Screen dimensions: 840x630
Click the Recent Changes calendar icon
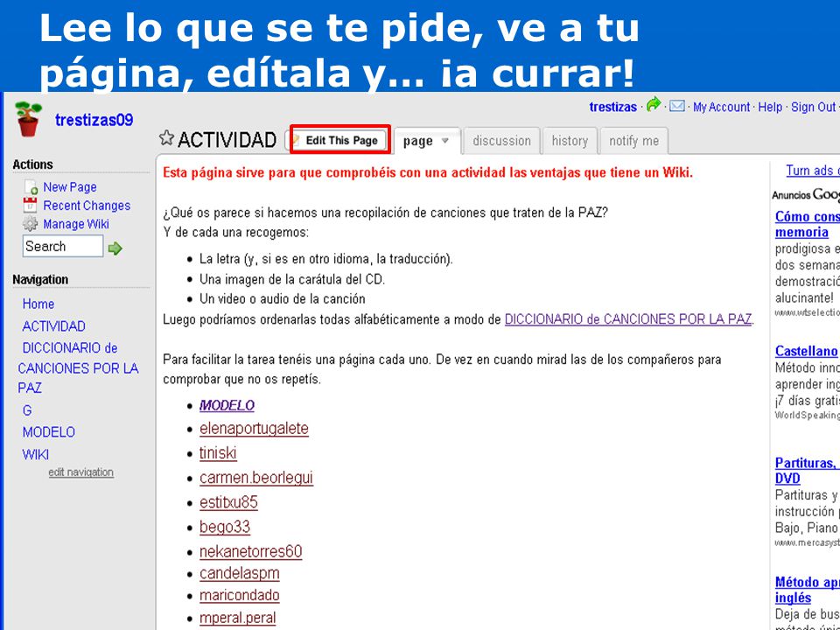(x=30, y=205)
